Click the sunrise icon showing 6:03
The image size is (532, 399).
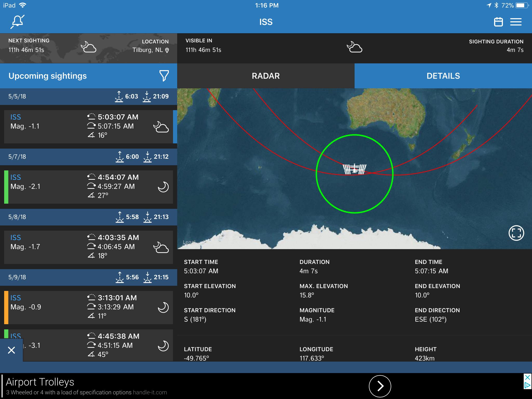click(119, 96)
